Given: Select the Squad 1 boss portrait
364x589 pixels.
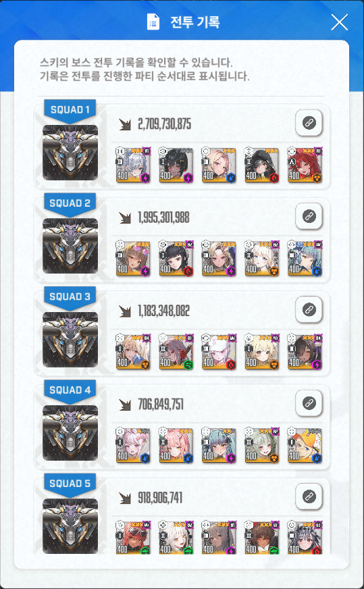Looking at the screenshot, I should coord(70,153).
